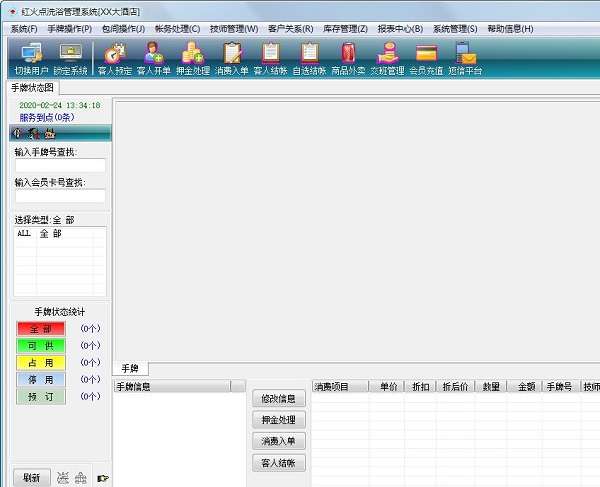Click the 输入手牌号查找 input field

60,166
